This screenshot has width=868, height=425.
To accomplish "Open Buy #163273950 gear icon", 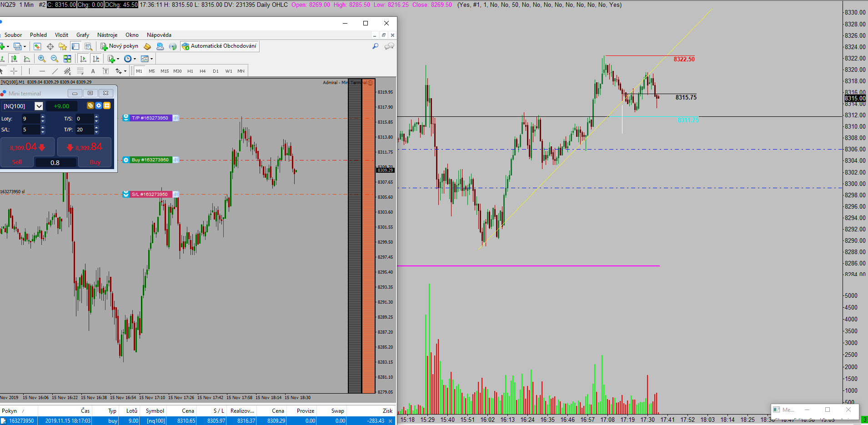I will (126, 160).
